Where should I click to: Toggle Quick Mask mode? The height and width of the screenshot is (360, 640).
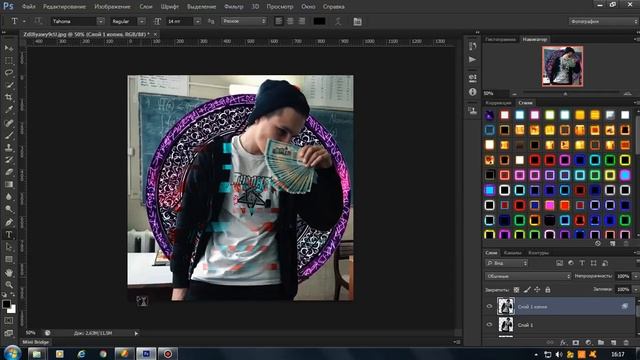(9, 321)
